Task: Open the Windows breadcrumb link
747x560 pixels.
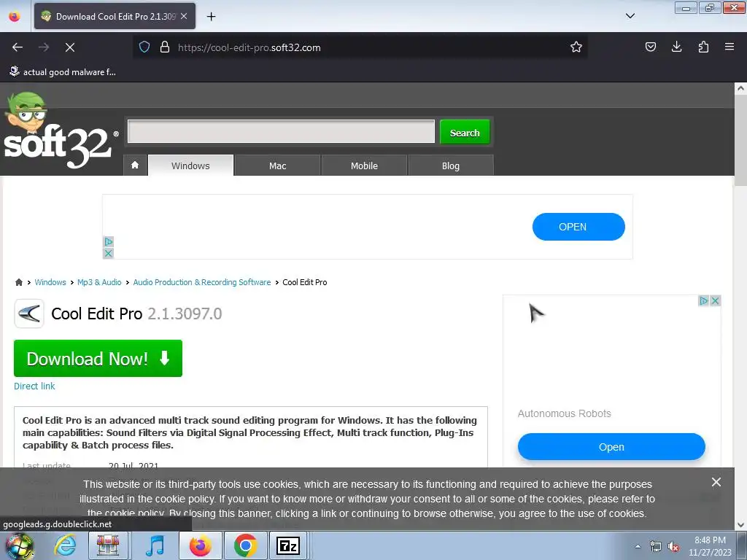Action: pos(50,282)
